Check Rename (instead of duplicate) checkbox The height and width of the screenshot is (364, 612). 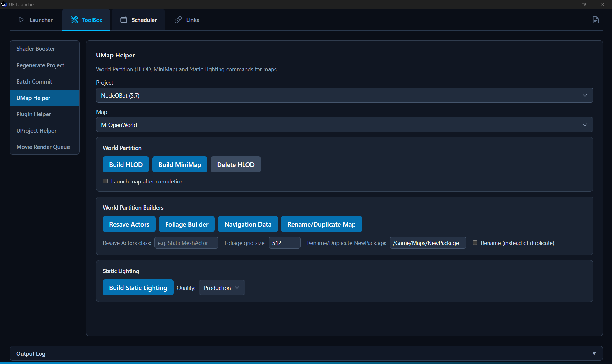click(475, 243)
